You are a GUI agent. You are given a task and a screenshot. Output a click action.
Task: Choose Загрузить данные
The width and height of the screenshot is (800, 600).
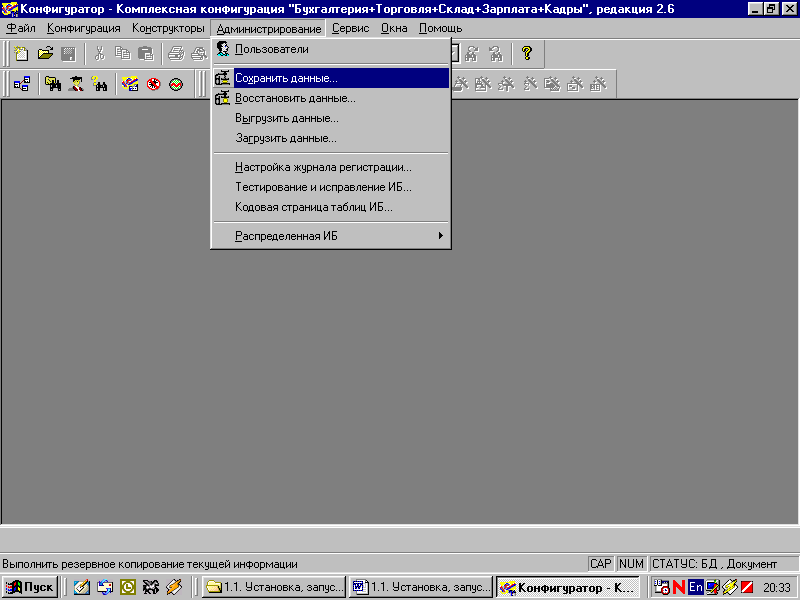click(x=331, y=138)
